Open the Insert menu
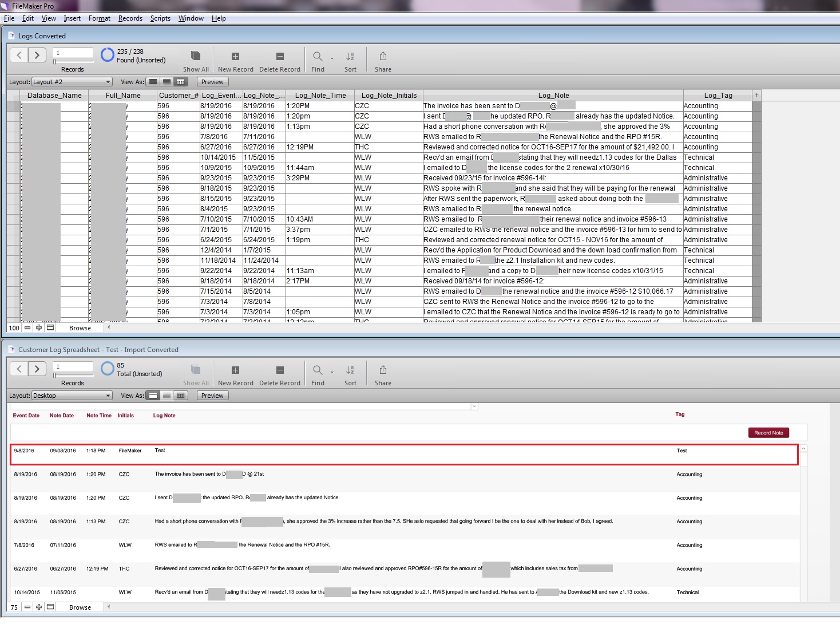Viewport: 840px width, 624px height. [x=72, y=18]
